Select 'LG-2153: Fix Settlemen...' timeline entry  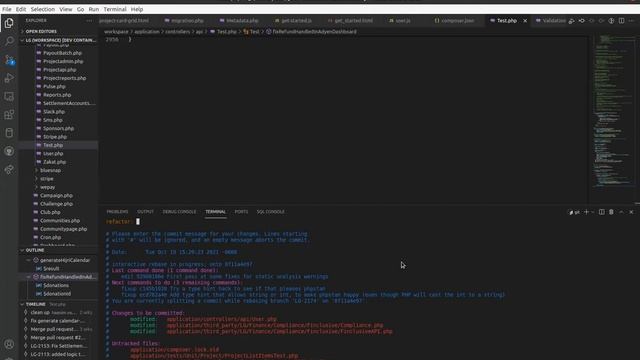[58, 346]
